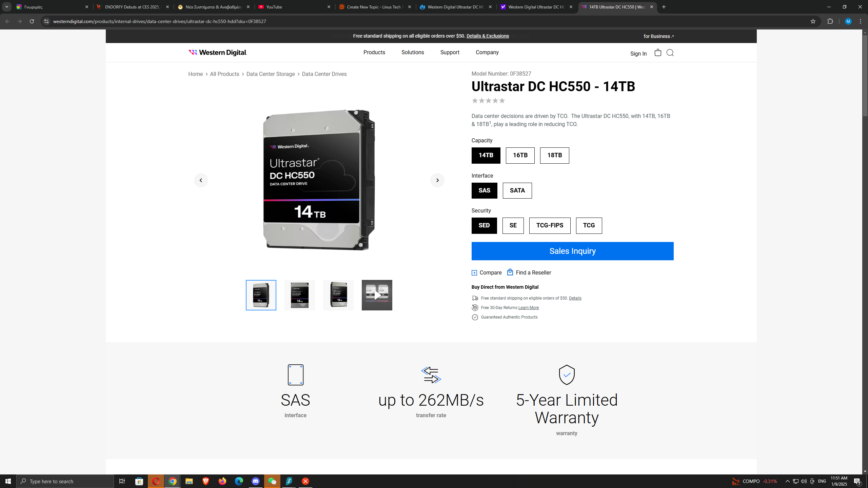Select first product thumbnail
Screen dimensions: 868x488
pos(261,295)
